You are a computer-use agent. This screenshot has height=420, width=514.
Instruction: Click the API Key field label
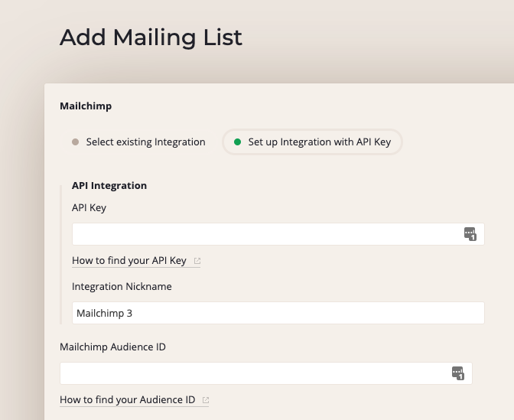click(x=89, y=207)
